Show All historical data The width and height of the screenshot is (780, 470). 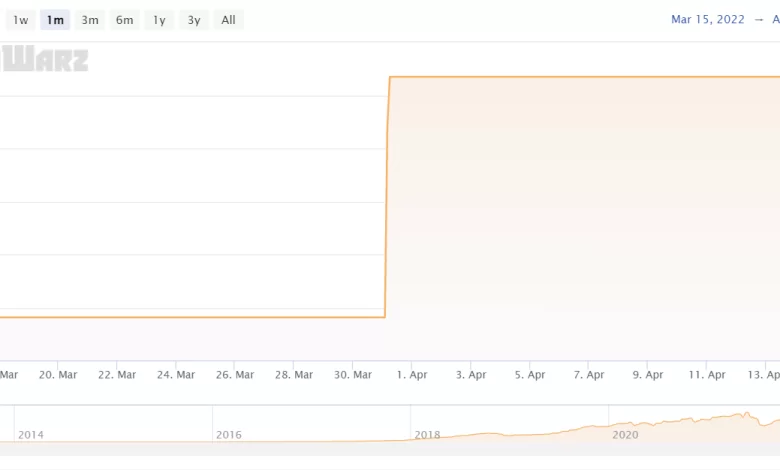(228, 20)
